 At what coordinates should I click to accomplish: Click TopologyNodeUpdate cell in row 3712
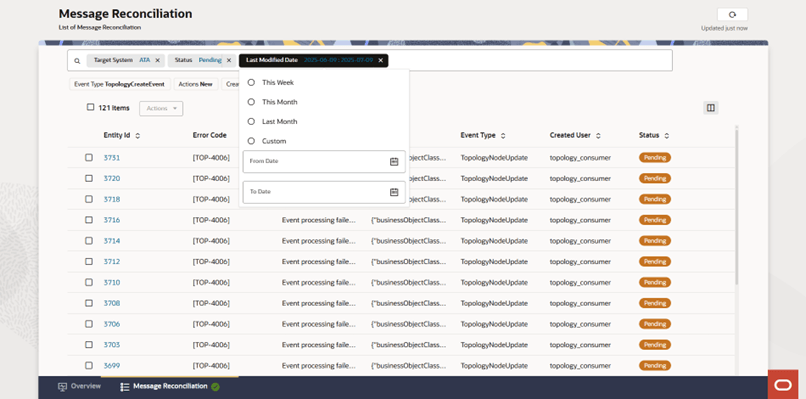pos(494,262)
